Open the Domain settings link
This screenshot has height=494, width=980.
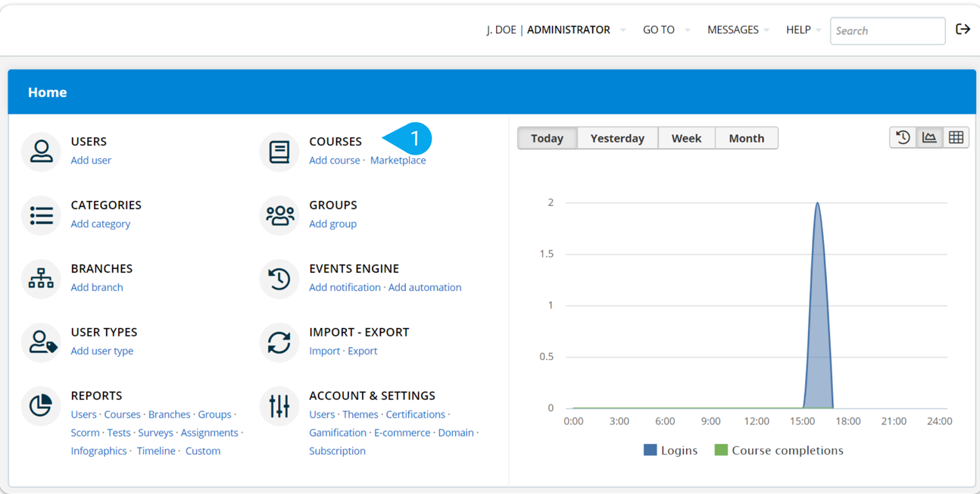click(456, 433)
